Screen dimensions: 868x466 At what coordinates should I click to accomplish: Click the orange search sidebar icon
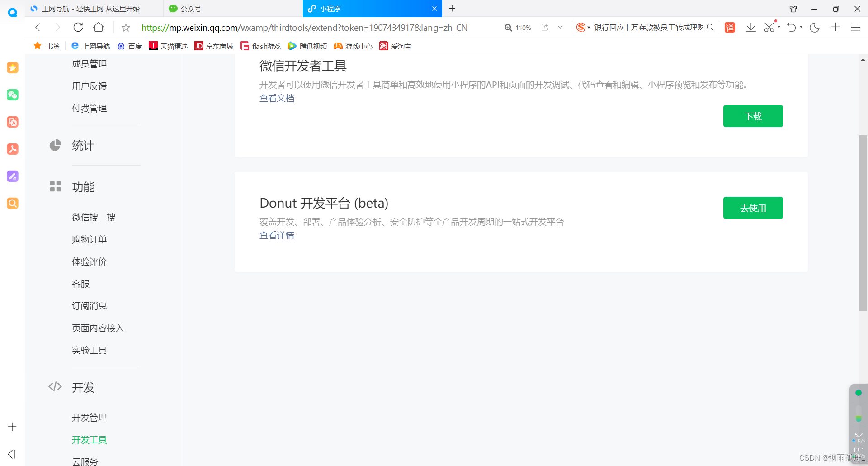tap(13, 204)
